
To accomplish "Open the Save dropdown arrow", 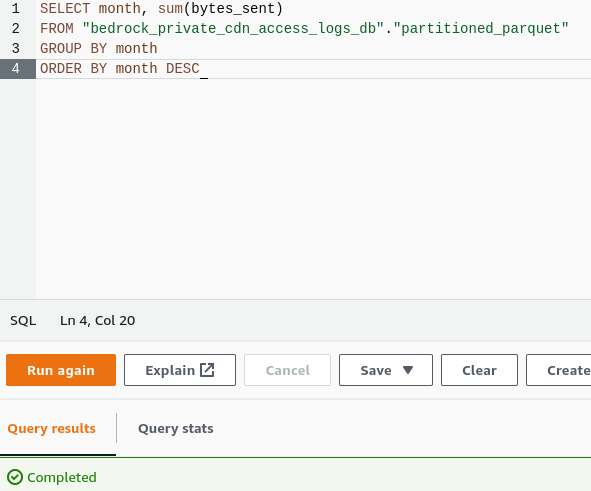I will coord(408,370).
